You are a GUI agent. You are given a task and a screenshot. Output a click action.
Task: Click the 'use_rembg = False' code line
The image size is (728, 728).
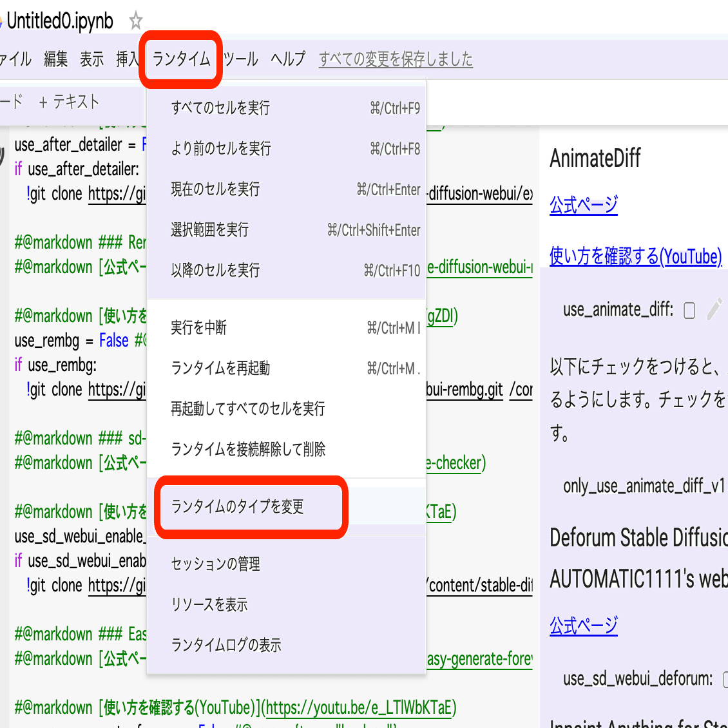click(x=72, y=341)
